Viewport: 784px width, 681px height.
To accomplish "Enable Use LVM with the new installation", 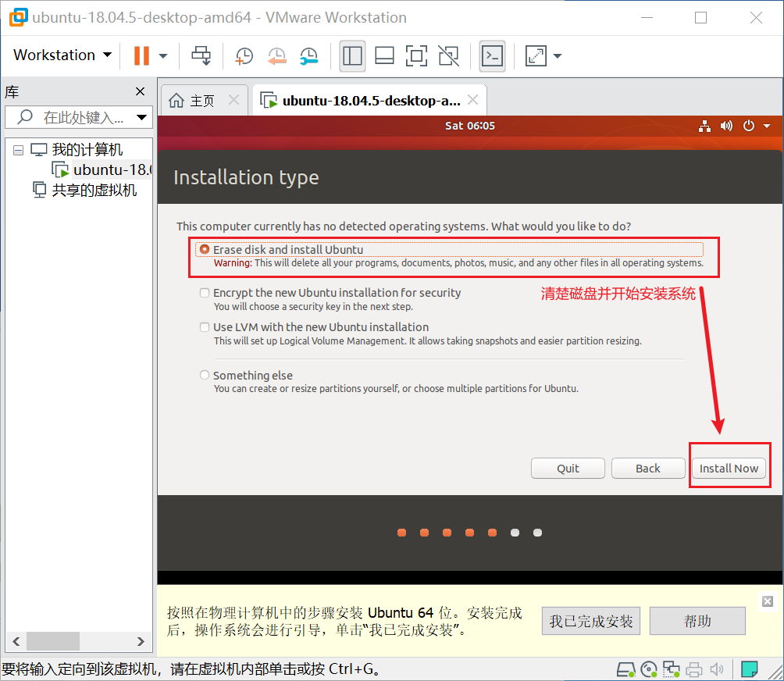I will click(x=205, y=327).
